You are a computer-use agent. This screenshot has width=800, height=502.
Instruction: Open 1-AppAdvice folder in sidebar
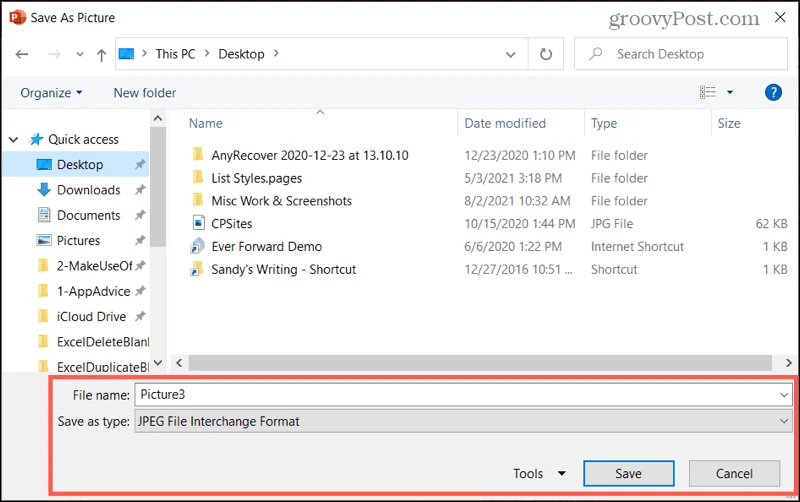click(93, 291)
